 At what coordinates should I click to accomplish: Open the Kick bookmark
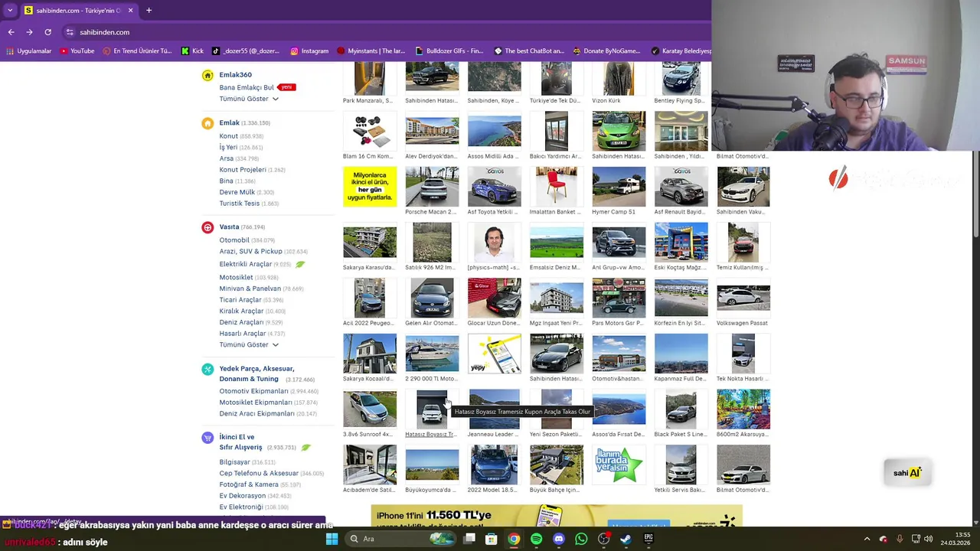192,51
